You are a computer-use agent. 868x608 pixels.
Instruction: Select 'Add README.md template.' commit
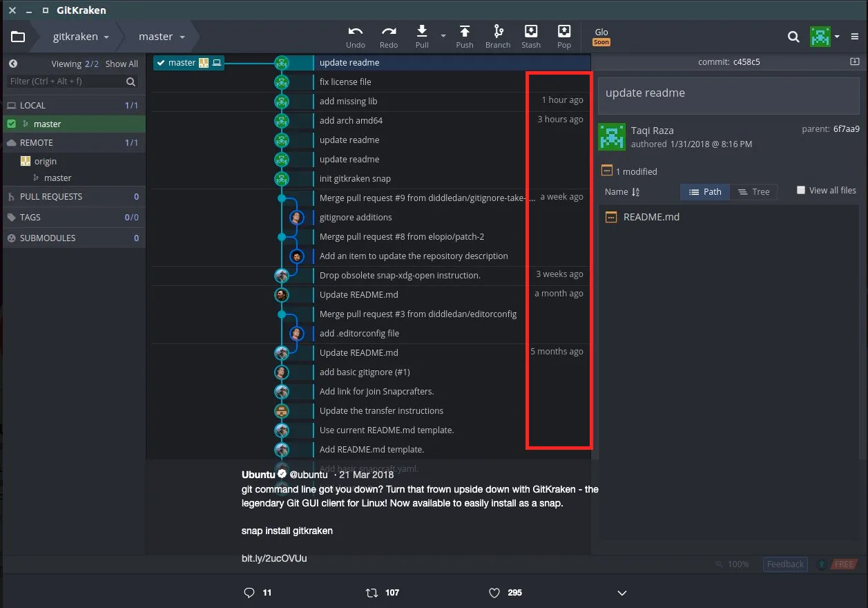(x=371, y=450)
